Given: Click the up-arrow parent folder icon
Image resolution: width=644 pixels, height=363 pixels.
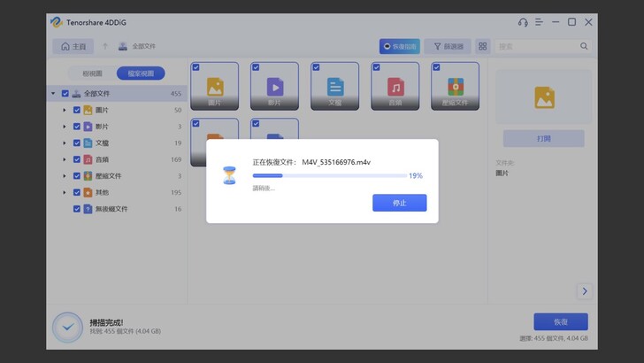Looking at the screenshot, I should (105, 46).
